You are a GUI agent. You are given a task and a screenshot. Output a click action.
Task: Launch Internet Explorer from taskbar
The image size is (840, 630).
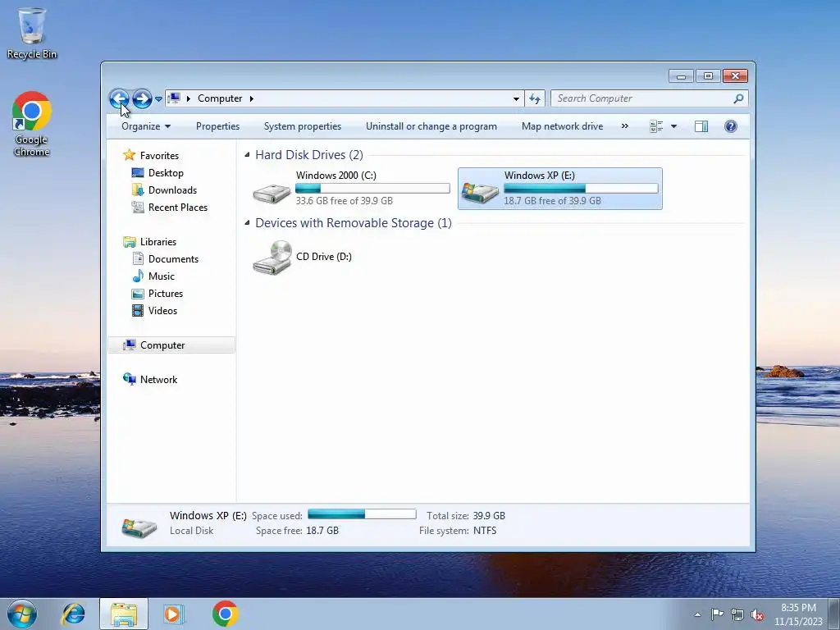(73, 614)
